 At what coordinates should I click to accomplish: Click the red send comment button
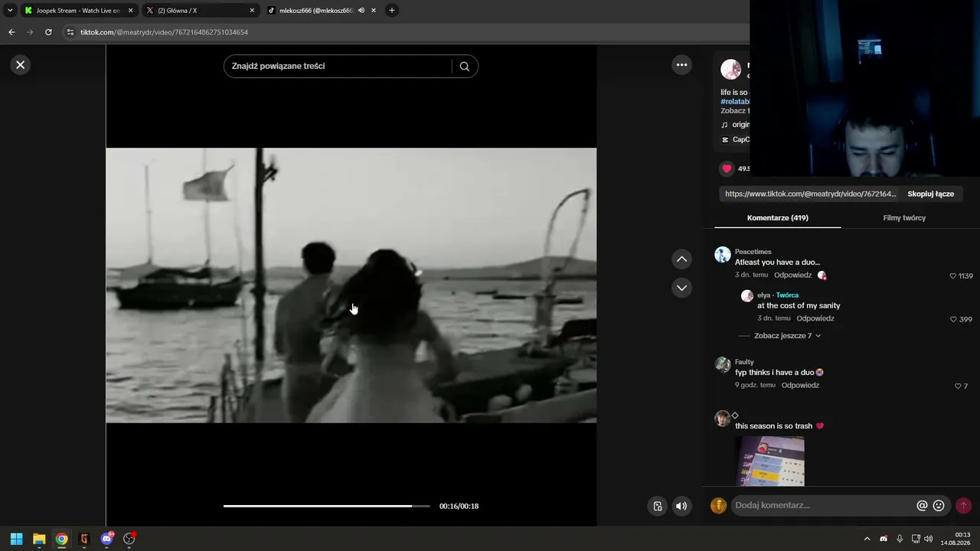[963, 506]
